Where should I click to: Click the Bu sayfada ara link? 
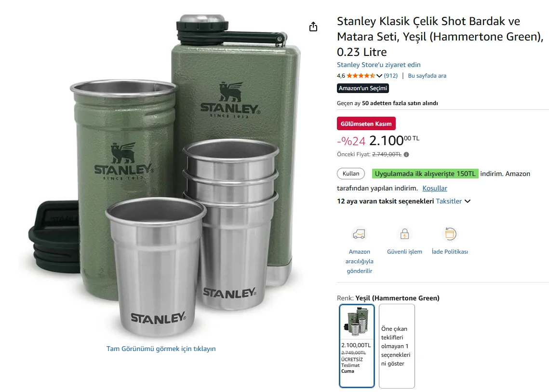point(427,76)
